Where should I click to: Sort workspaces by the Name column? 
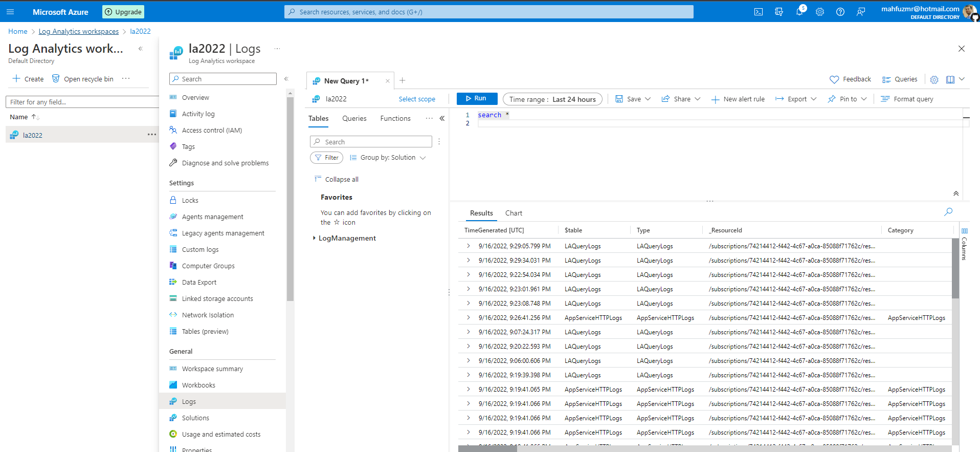pos(25,117)
